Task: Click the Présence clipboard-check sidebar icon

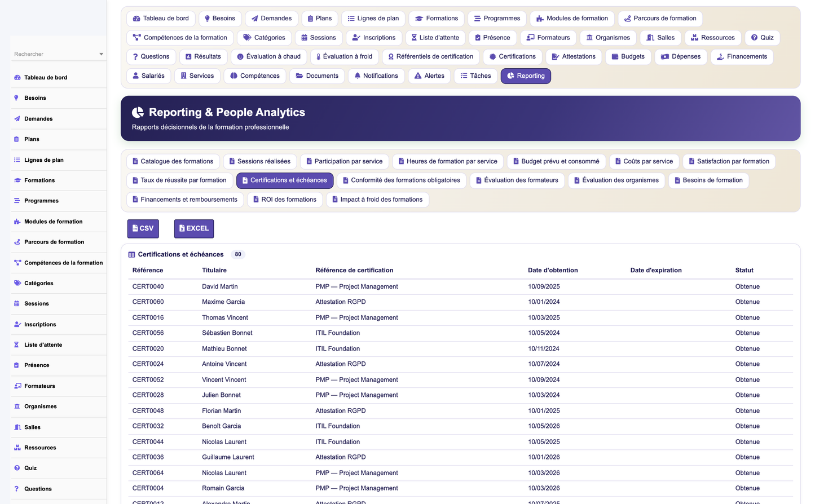Action: (x=16, y=365)
